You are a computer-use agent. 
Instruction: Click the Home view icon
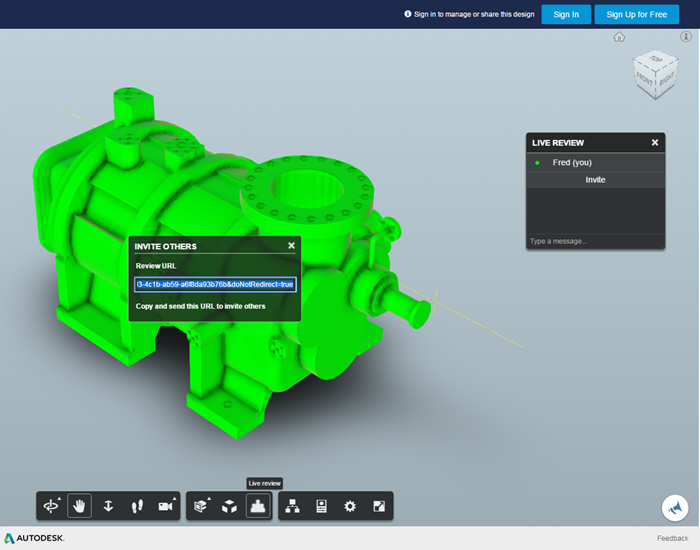point(619,37)
